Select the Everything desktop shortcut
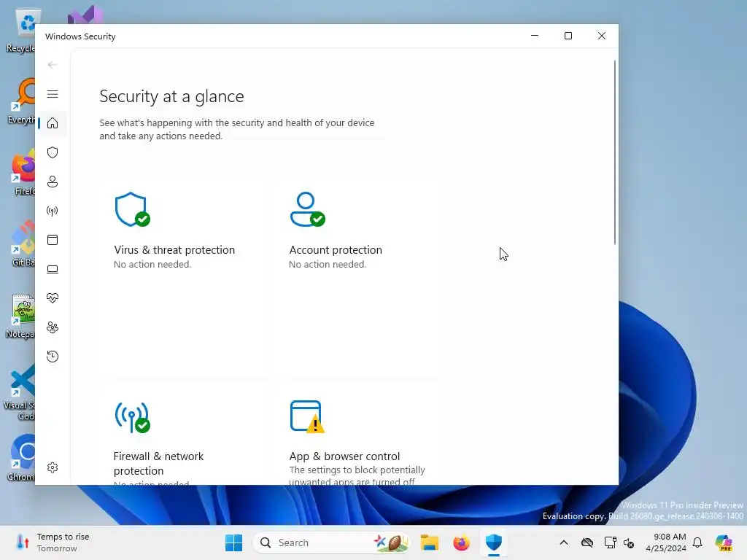The image size is (747, 560). 20,101
